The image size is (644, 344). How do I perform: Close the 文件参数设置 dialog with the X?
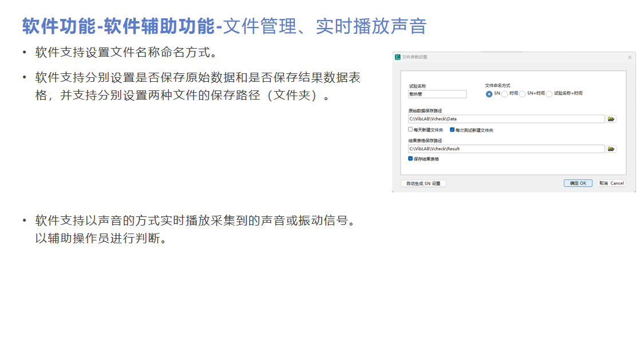630,57
